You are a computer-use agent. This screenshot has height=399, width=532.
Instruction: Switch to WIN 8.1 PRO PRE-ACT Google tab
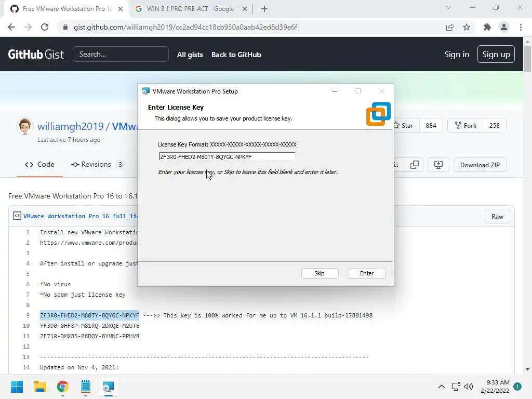click(x=190, y=9)
